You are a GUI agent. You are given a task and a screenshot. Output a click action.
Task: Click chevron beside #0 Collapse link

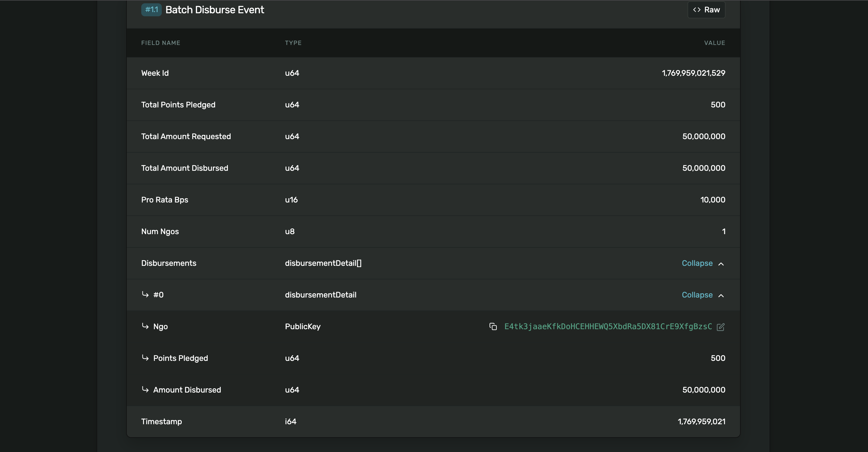[721, 295]
